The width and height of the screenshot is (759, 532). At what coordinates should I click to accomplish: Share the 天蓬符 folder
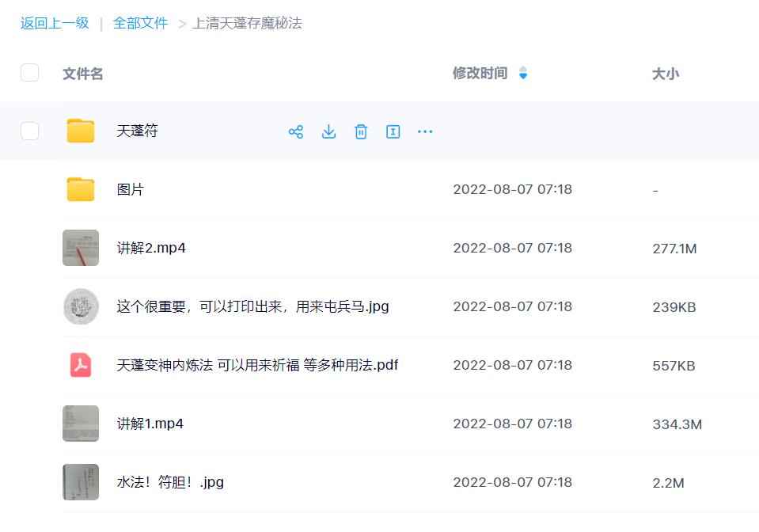click(296, 131)
